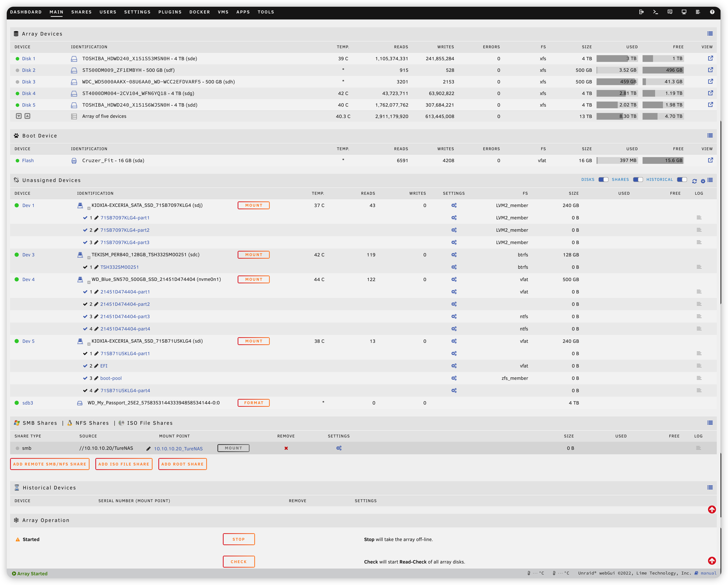Click the back-to-top arrow near Historical Devices
Image resolution: width=728 pixels, height=585 pixels.
pyautogui.click(x=712, y=509)
